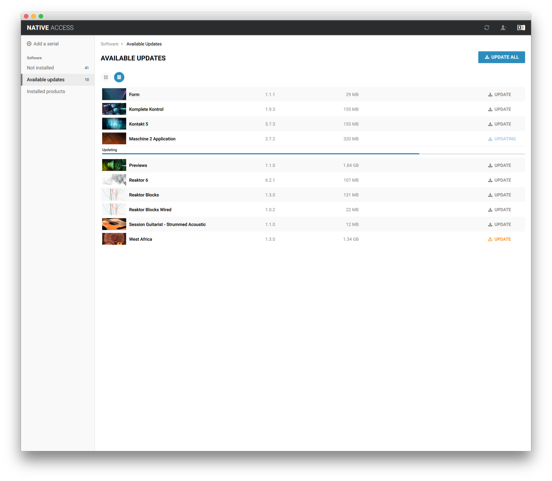Select Komplete Kontrol name text
Viewport: 552px width, 481px height.
pyautogui.click(x=146, y=109)
